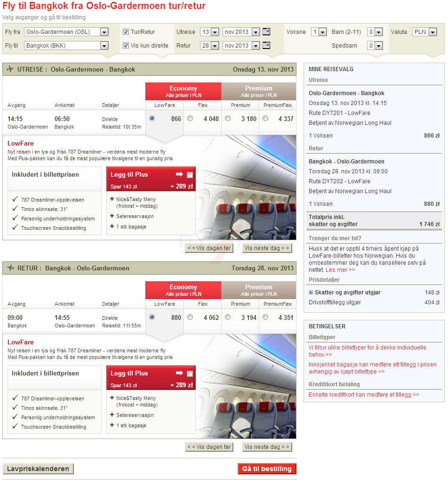This screenshot has width=448, height=480.
Task: Click the outbound PremiumFlex column header
Action: pyautogui.click(x=278, y=105)
